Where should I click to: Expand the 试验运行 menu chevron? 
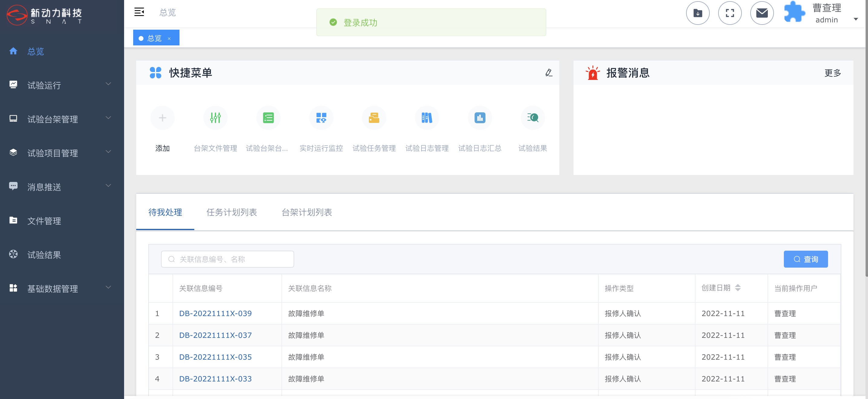[x=108, y=84]
